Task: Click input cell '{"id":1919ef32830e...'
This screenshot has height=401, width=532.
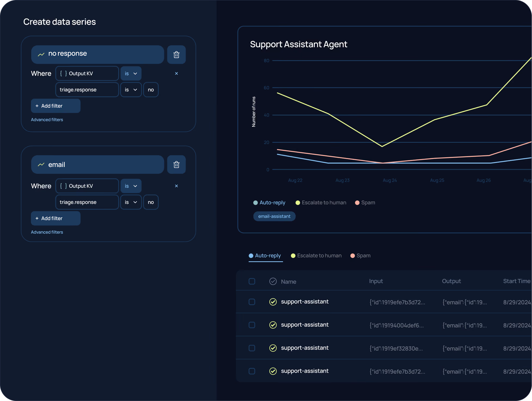Action: click(x=396, y=348)
